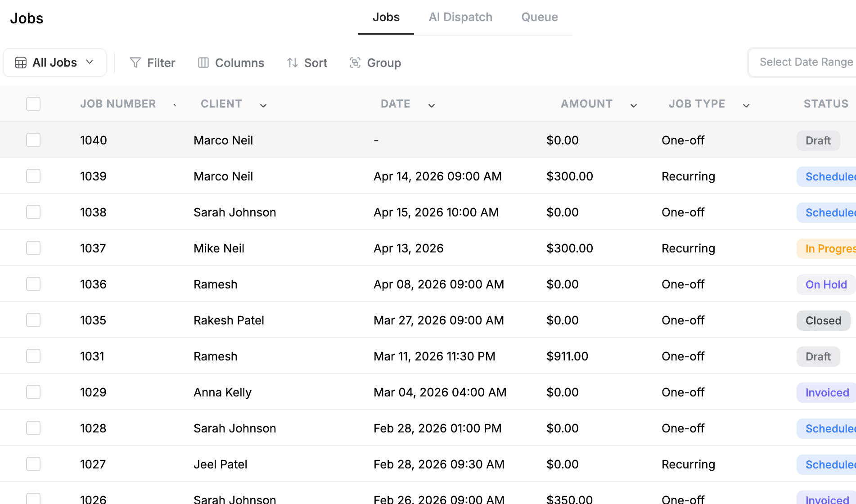Expand the Amount column chevron

click(634, 105)
